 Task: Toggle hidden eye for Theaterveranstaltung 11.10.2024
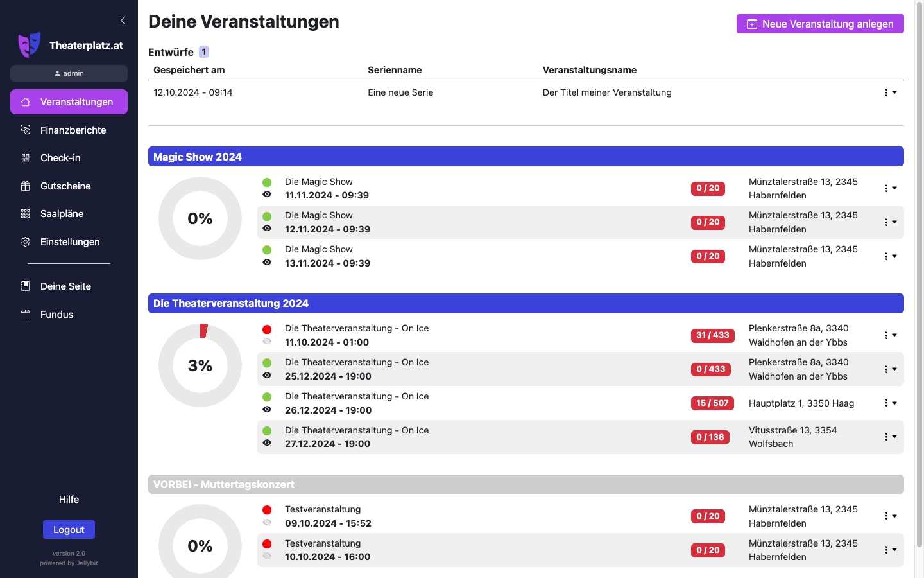pyautogui.click(x=267, y=342)
